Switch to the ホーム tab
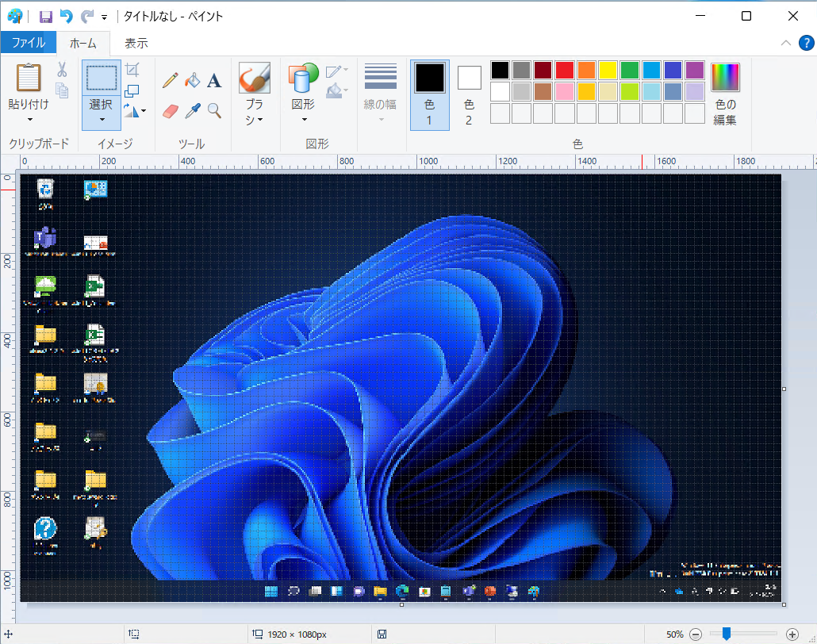This screenshot has height=644, width=817. click(83, 44)
